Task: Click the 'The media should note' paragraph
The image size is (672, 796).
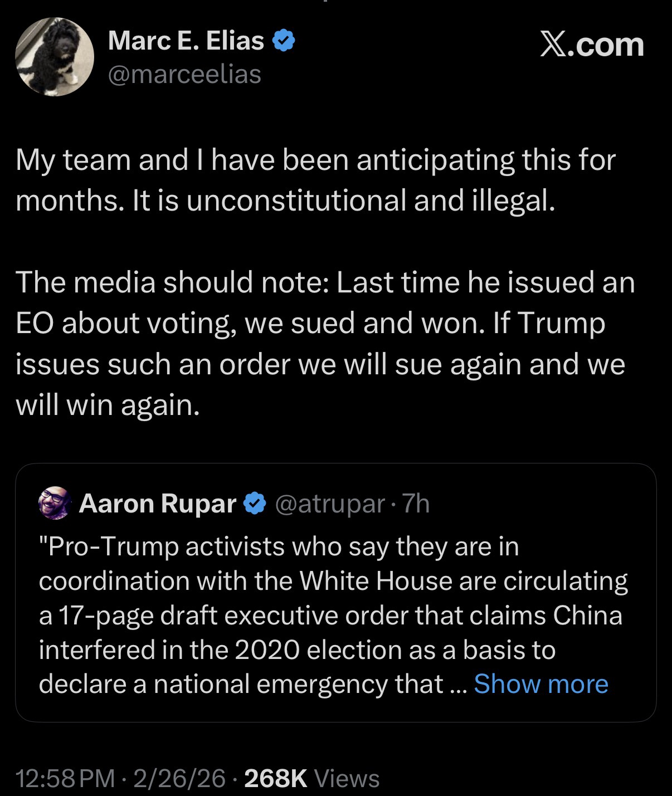Action: (x=325, y=343)
